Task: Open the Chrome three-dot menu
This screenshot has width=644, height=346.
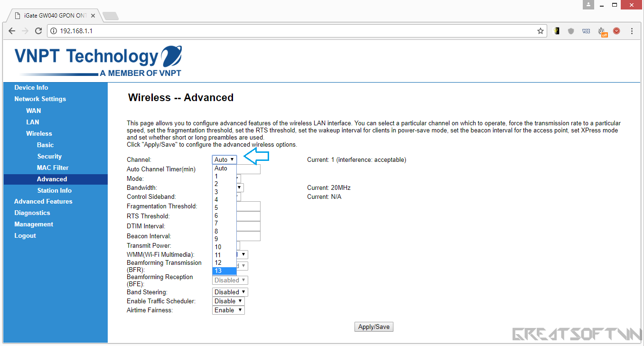Action: coord(632,31)
